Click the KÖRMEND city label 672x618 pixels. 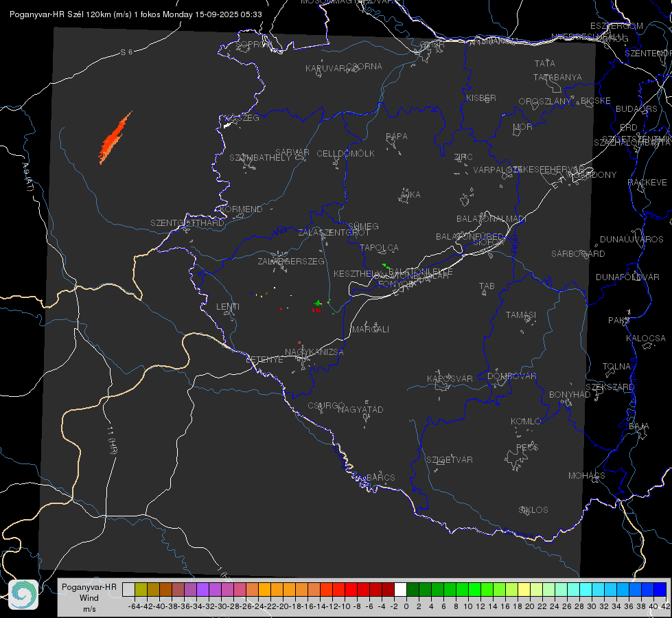[x=241, y=209]
